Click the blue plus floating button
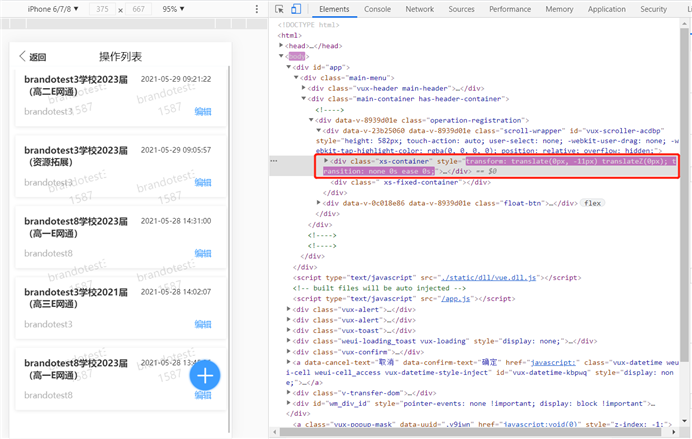Image resolution: width=692 pixels, height=439 pixels. (205, 375)
